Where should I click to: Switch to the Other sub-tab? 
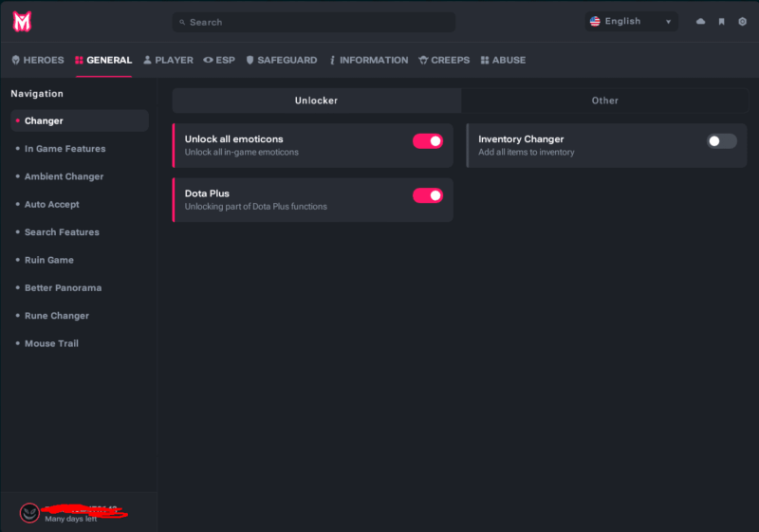pyautogui.click(x=605, y=101)
